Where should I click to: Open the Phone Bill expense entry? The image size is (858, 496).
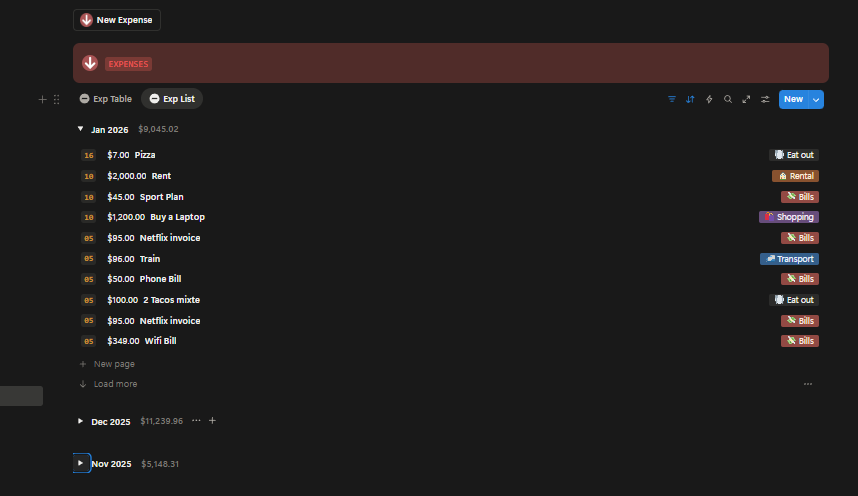(x=160, y=279)
